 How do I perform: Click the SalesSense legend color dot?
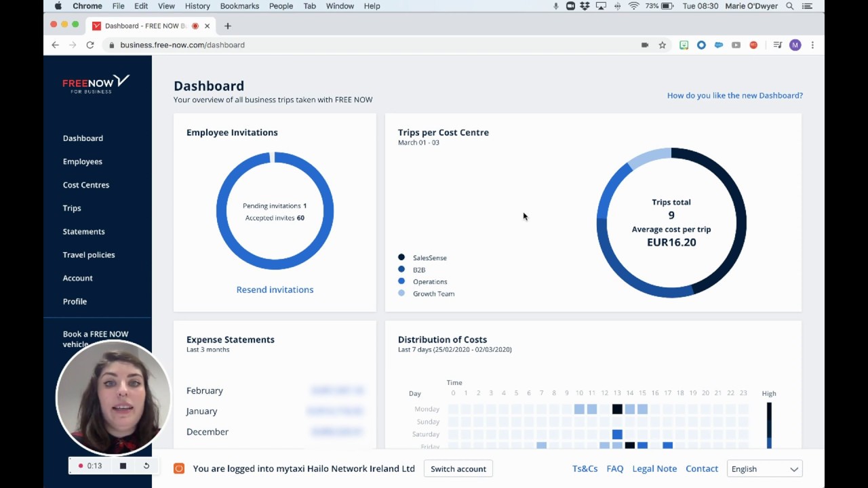pos(401,257)
